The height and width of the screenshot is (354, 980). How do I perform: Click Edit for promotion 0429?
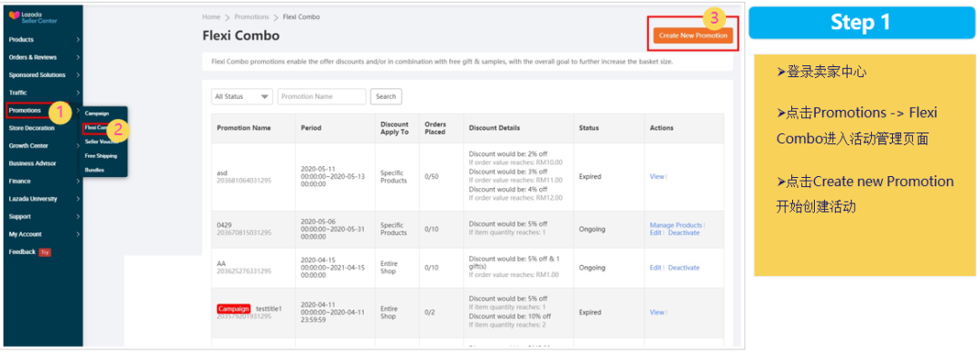(656, 232)
